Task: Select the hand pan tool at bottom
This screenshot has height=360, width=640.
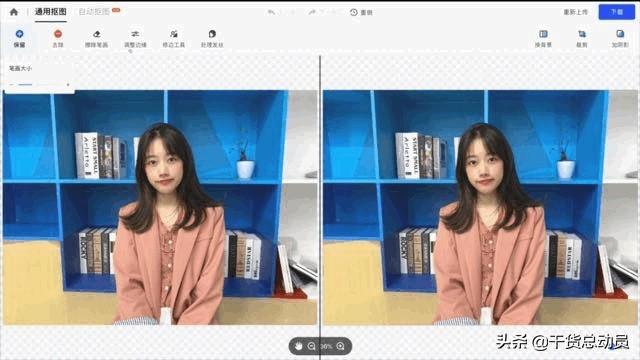Action: pyautogui.click(x=298, y=346)
